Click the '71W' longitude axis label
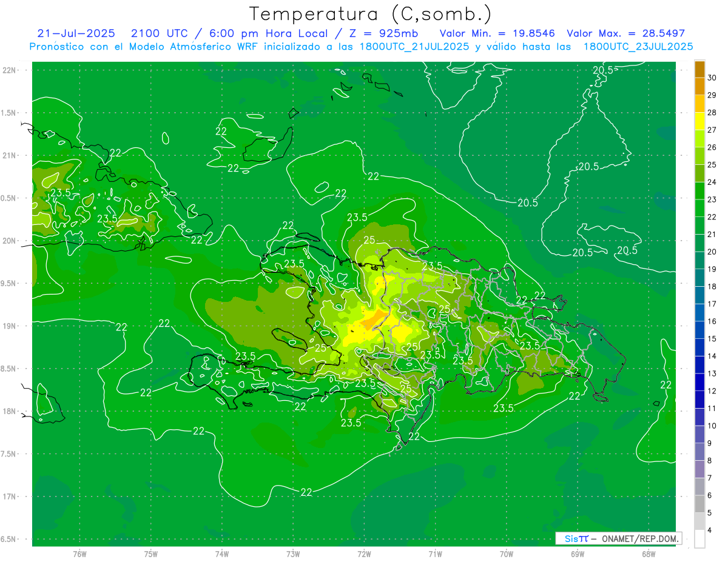 point(435,554)
